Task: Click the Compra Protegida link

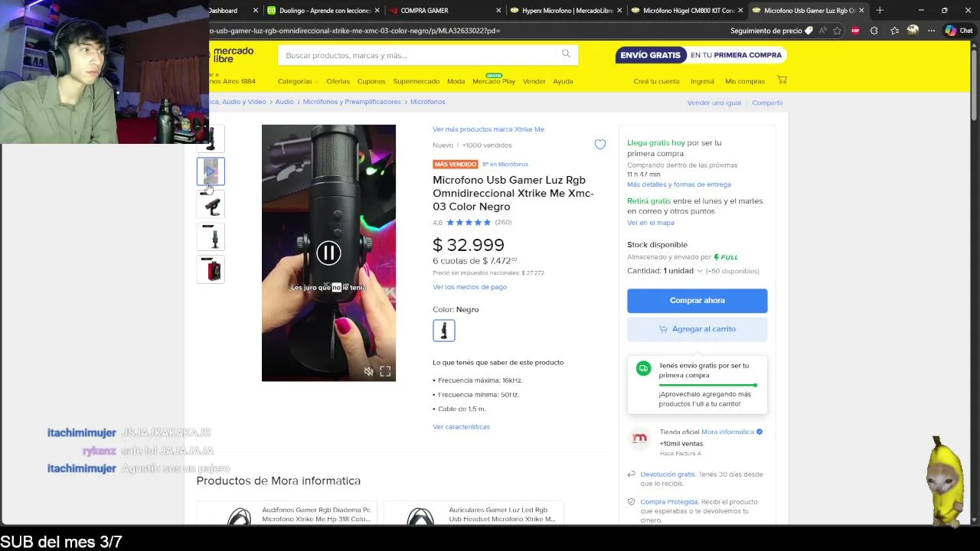Action: tap(668, 502)
